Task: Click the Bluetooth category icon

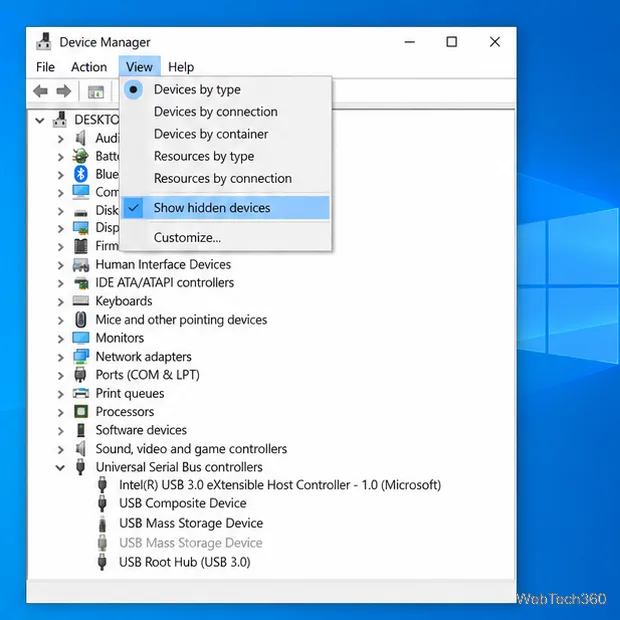Action: 81,174
